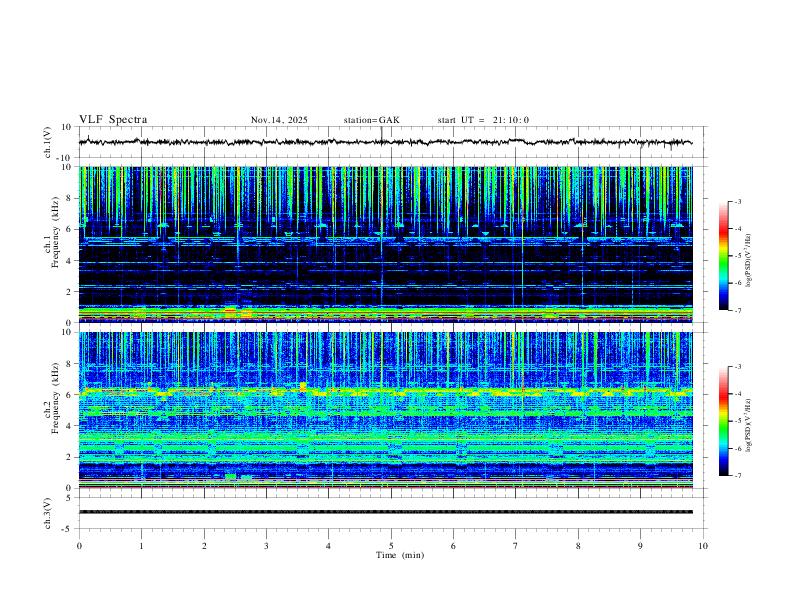Click the "Time (min)" x-axis label
This screenshot has width=792, height=612.
pos(400,555)
